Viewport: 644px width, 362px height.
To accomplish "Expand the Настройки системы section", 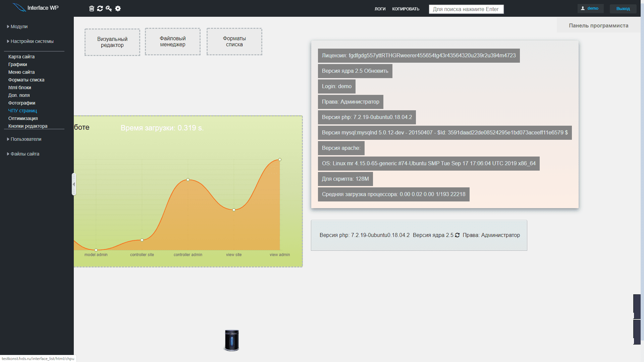I will tap(32, 41).
